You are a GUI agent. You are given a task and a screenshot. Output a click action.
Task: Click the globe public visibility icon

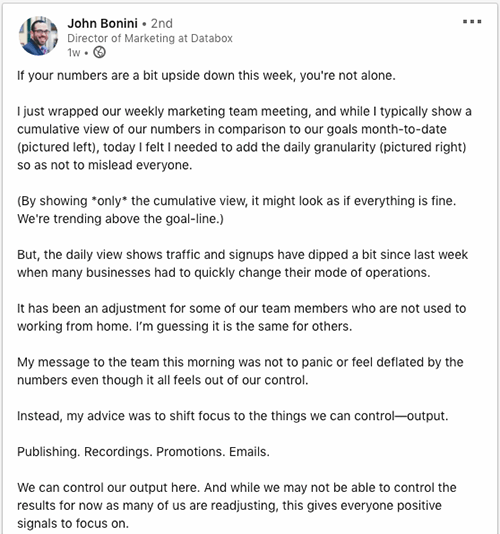click(x=99, y=52)
